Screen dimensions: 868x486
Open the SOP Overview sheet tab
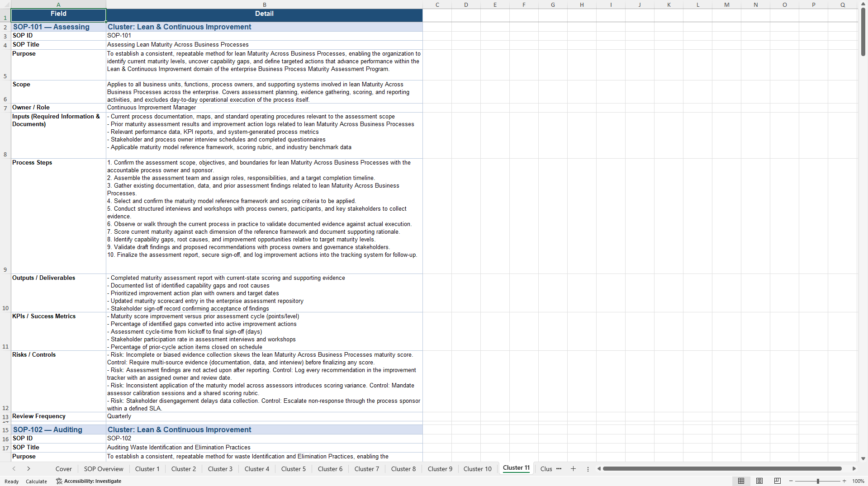pos(104,469)
